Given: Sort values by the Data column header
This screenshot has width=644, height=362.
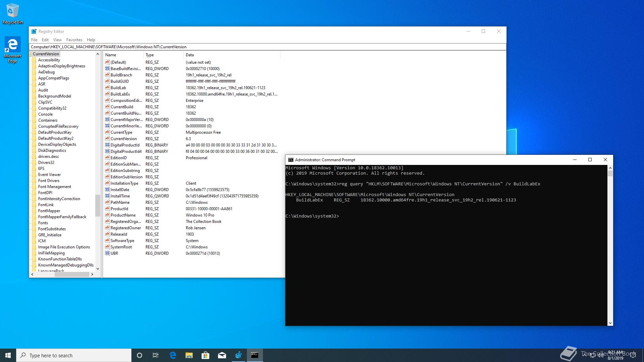Looking at the screenshot, I should pos(232,55).
